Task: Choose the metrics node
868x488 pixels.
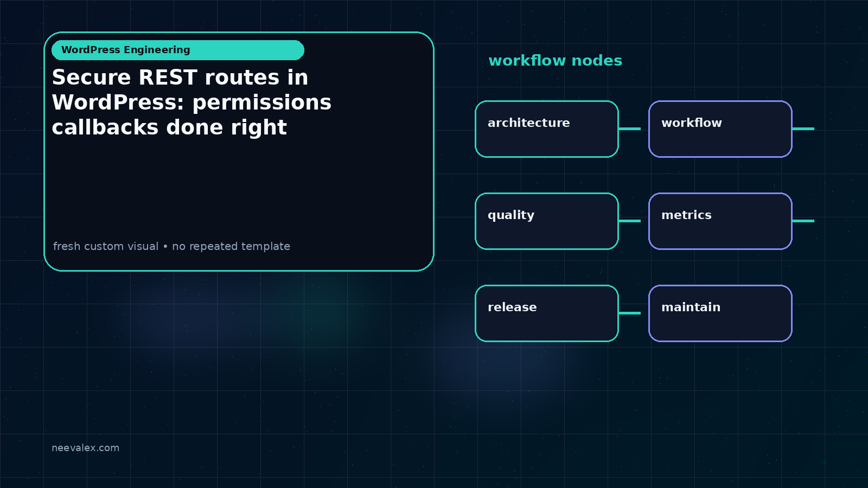Action: [720, 221]
